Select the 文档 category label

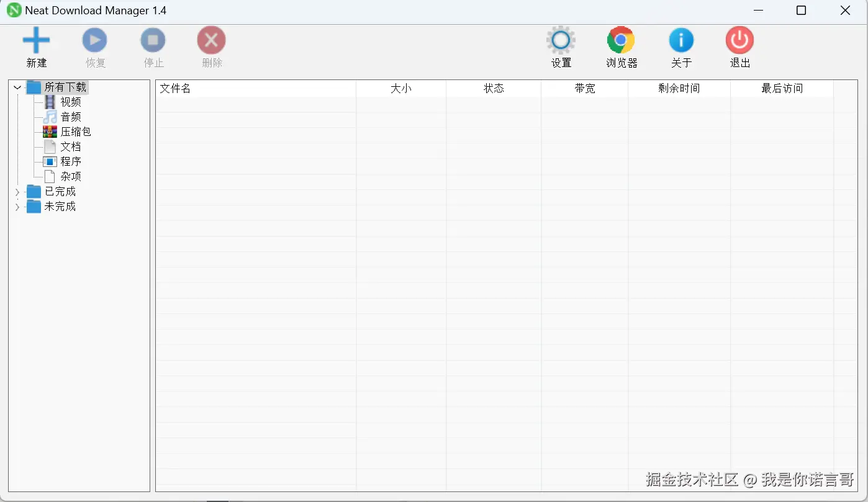click(x=71, y=146)
